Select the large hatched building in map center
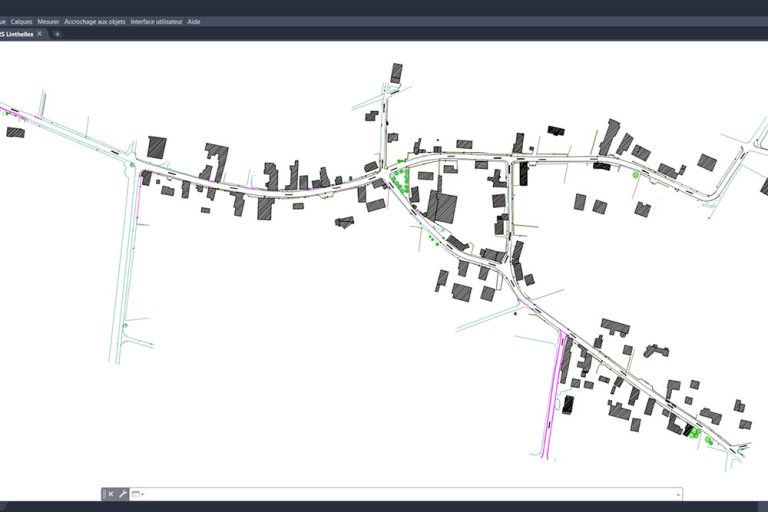The image size is (768, 512). [x=442, y=207]
